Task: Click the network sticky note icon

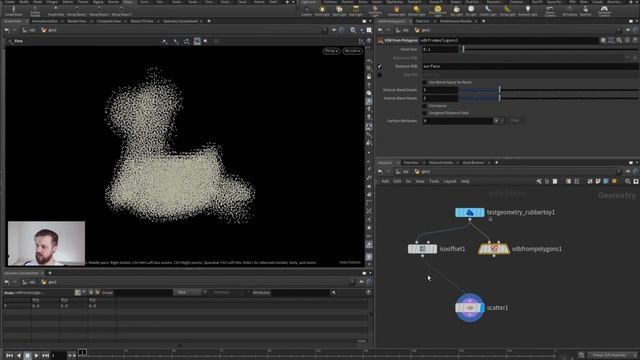Action: coord(598,181)
